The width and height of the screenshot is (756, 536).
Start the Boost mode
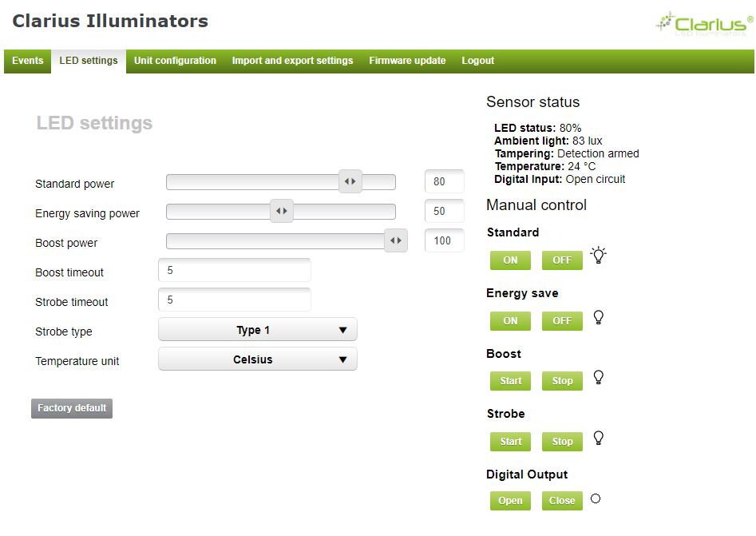click(x=510, y=381)
